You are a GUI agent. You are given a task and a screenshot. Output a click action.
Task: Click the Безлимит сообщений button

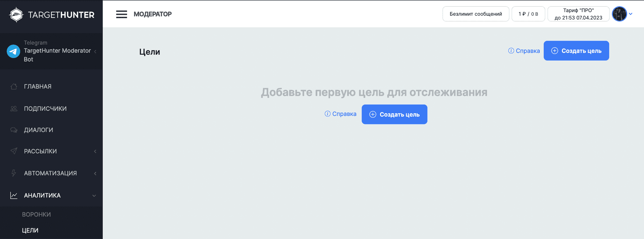click(476, 14)
